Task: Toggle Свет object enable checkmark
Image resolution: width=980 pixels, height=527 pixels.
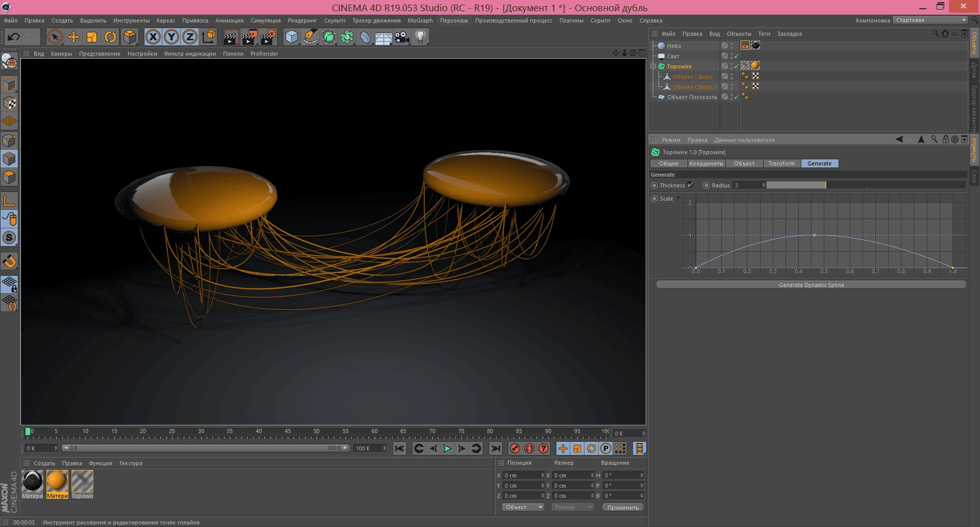Action: [737, 56]
